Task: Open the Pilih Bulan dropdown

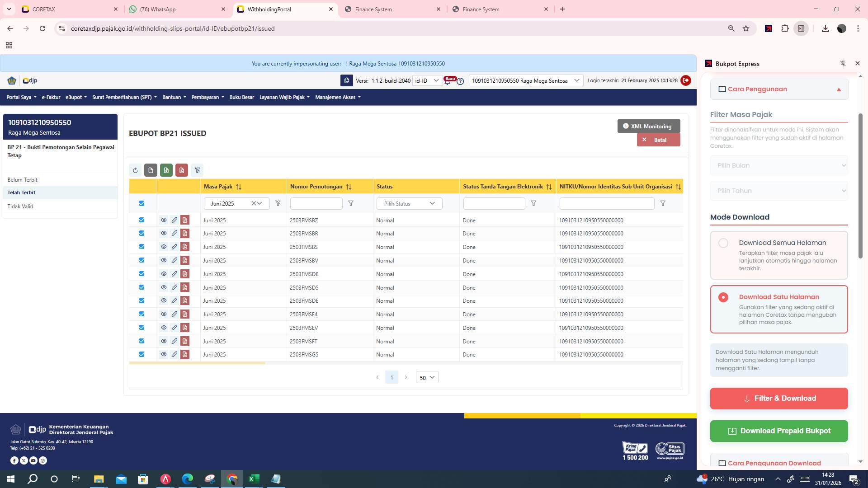Action: pyautogui.click(x=778, y=165)
